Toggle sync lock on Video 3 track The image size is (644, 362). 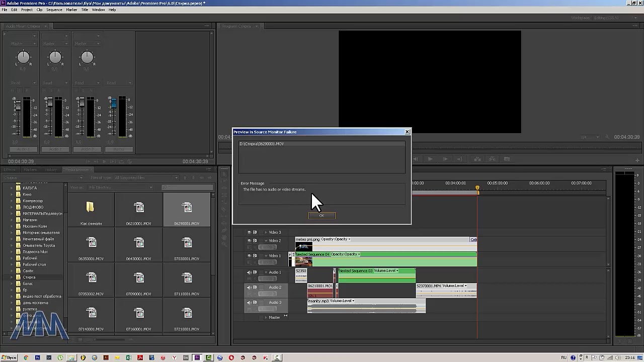[255, 232]
